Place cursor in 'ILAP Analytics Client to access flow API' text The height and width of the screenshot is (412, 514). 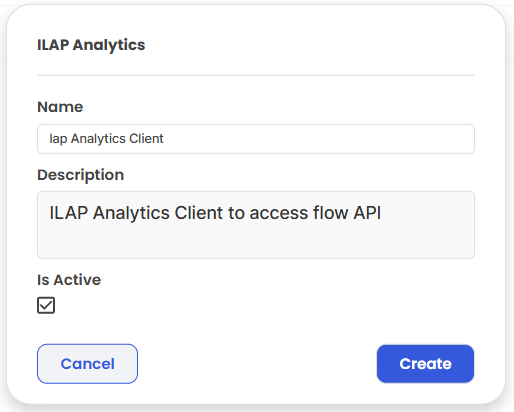click(x=215, y=213)
